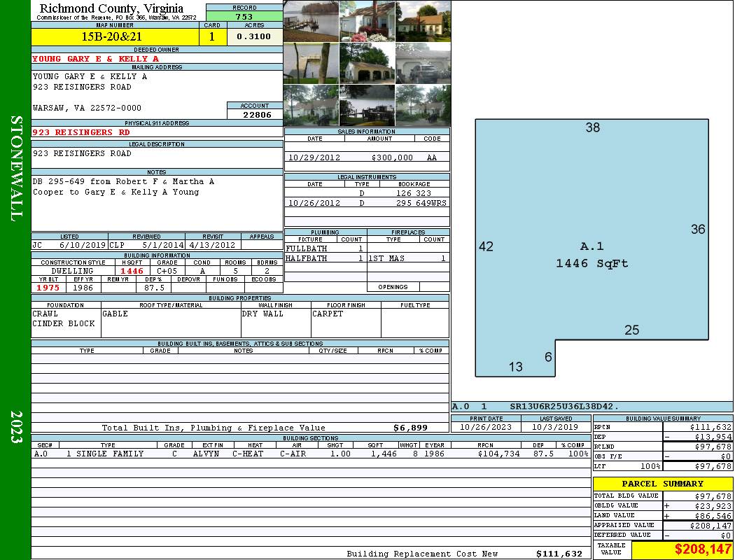Click reviewed date 5/1/2014

[x=162, y=245]
